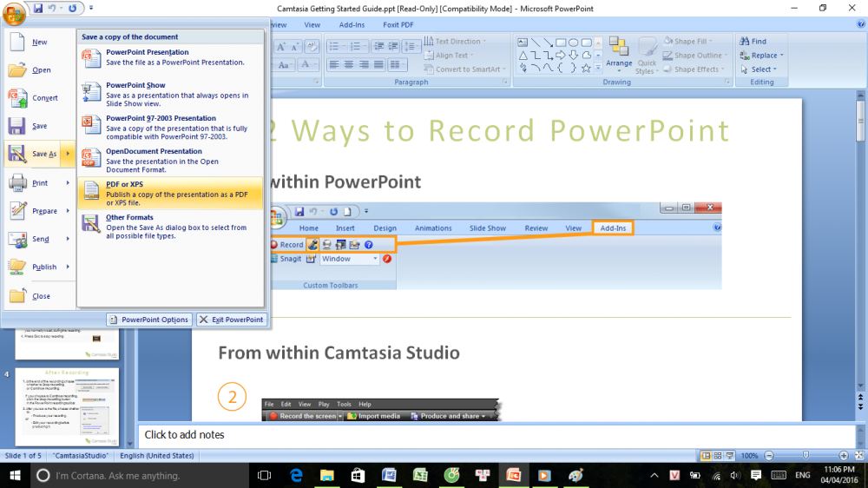Viewport: 868px width, 488px height.
Task: Click Align Text Left icon
Action: click(x=334, y=65)
